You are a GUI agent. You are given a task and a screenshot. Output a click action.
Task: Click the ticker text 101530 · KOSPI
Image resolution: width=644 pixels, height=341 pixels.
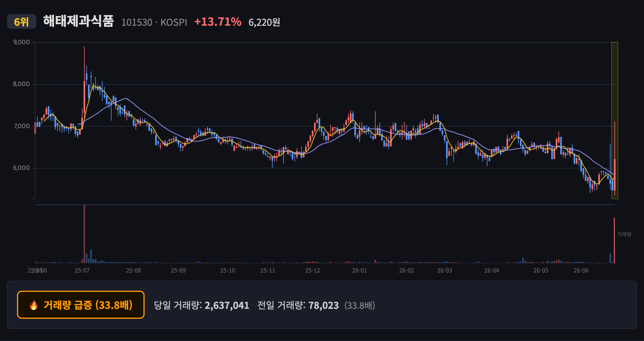coord(154,22)
